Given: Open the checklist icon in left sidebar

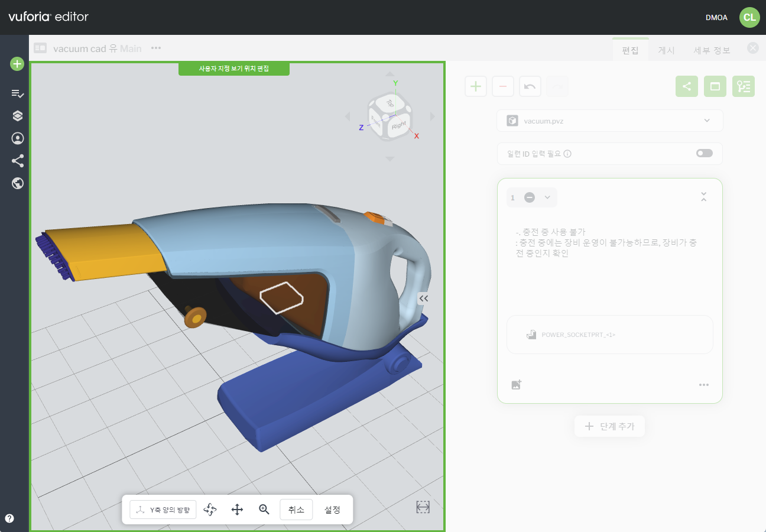Looking at the screenshot, I should (x=17, y=93).
